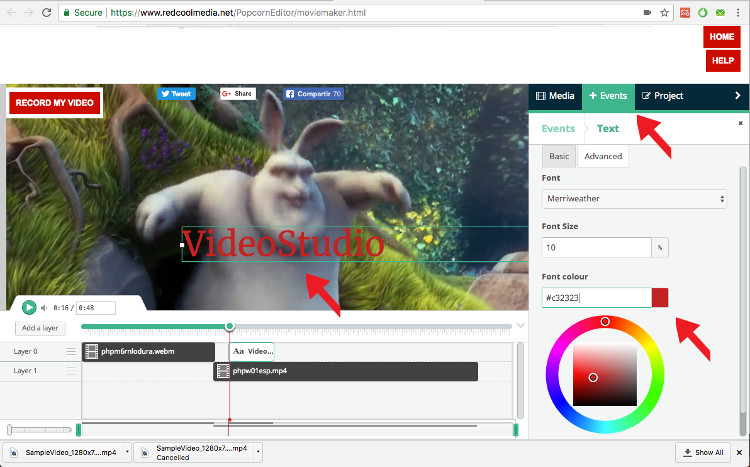
Task: Open the Chrome three-dot menu
Action: (738, 13)
